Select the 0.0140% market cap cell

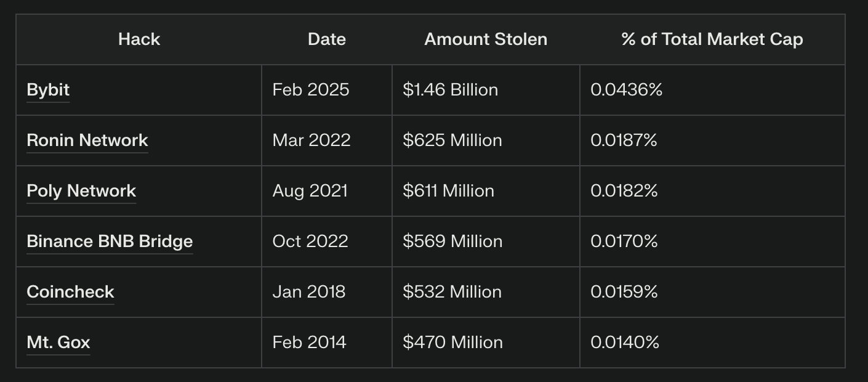625,343
